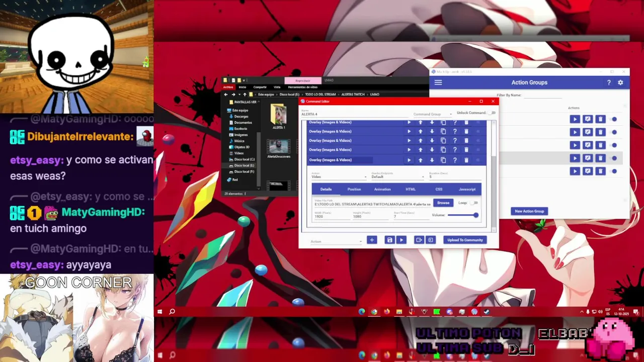Toggle the highlighted action group row's enable switch
The width and height of the screenshot is (644, 362).
[614, 158]
